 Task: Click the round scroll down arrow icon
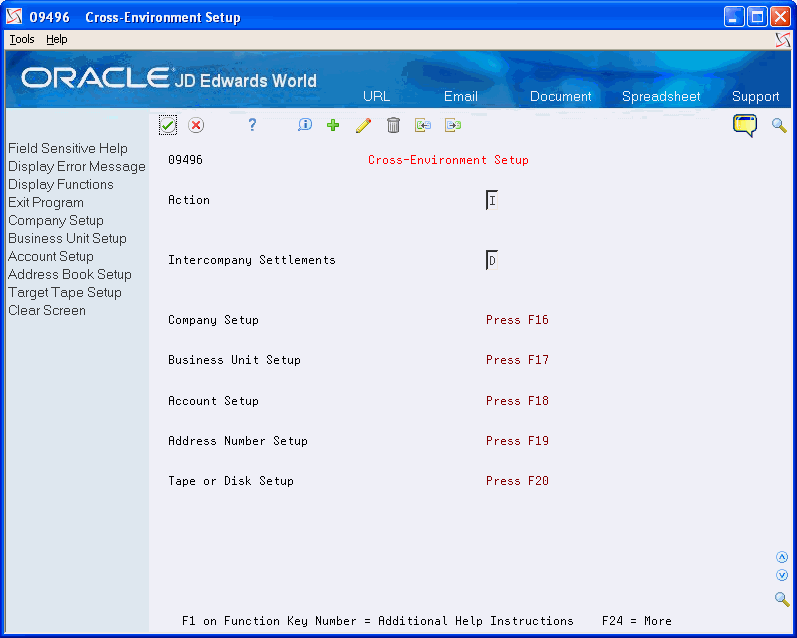[782, 575]
